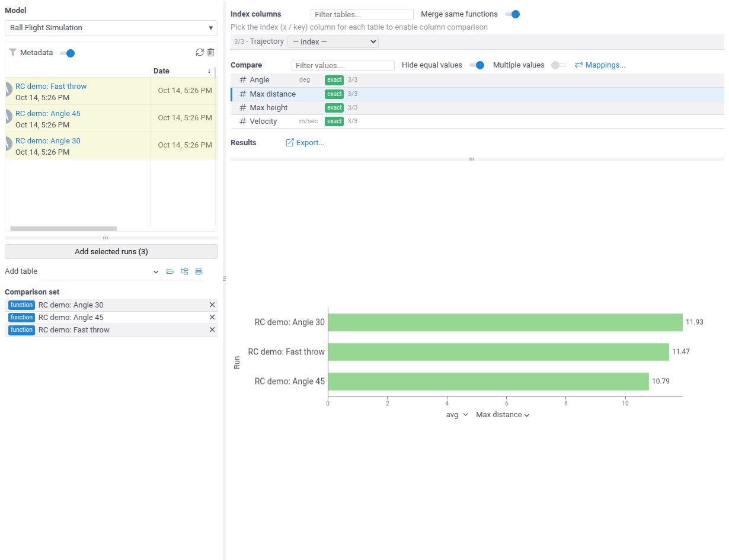Click the number type icon for Angle
This screenshot has height=560, width=729.
pos(242,80)
